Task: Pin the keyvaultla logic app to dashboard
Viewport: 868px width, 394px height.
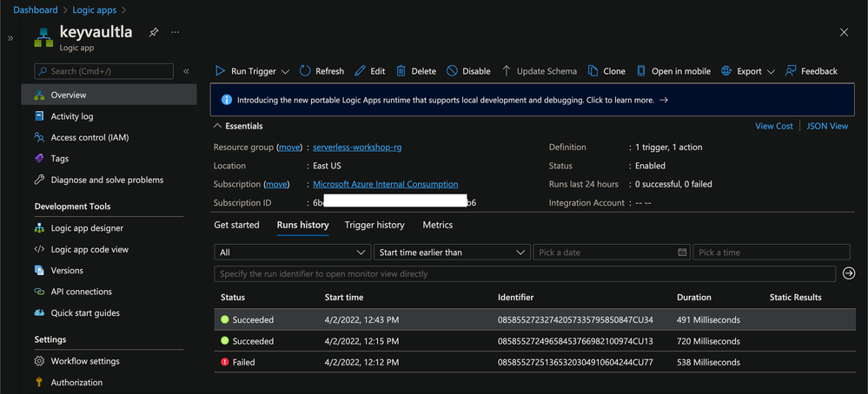Action: pos(154,33)
